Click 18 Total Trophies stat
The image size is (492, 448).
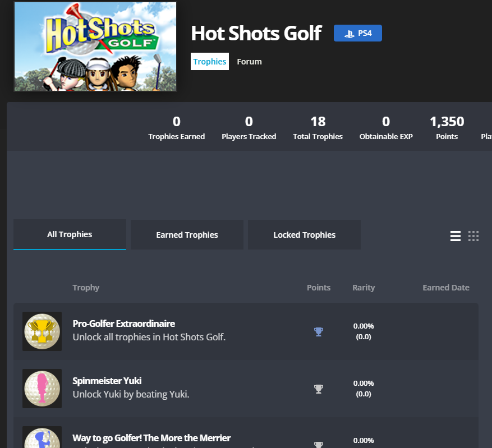coord(318,128)
